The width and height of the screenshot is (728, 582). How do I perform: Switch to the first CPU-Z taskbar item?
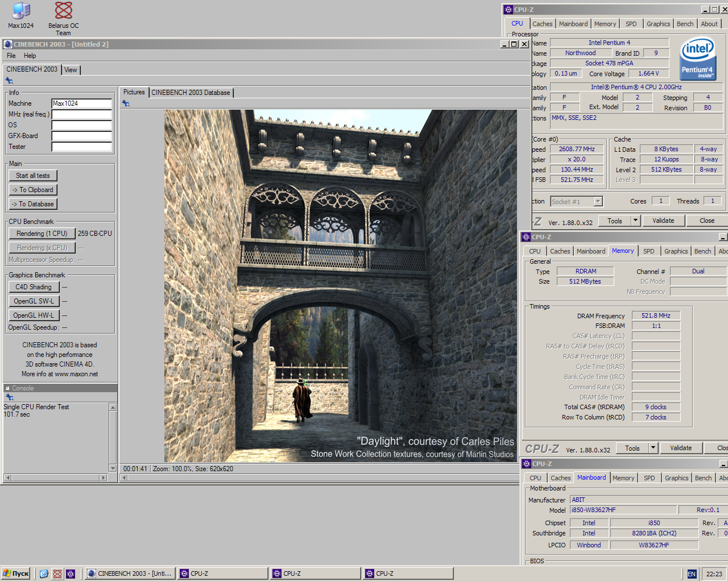pos(223,574)
